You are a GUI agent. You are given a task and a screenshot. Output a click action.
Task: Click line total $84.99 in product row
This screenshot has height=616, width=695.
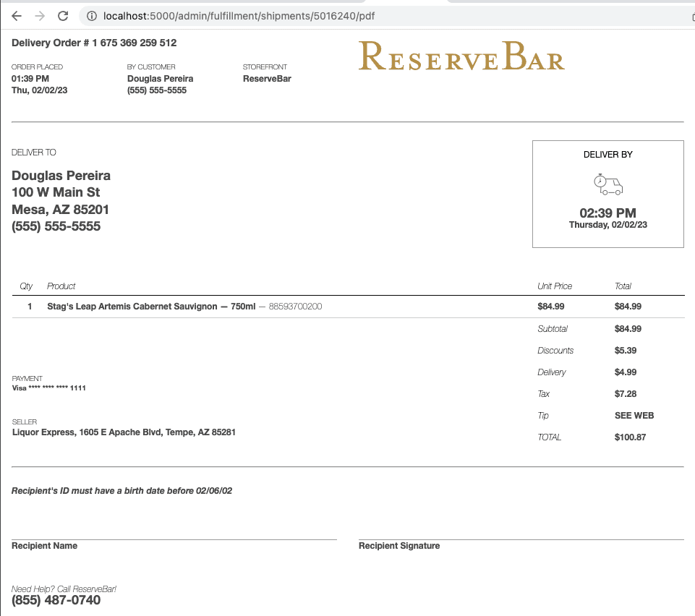(x=628, y=307)
